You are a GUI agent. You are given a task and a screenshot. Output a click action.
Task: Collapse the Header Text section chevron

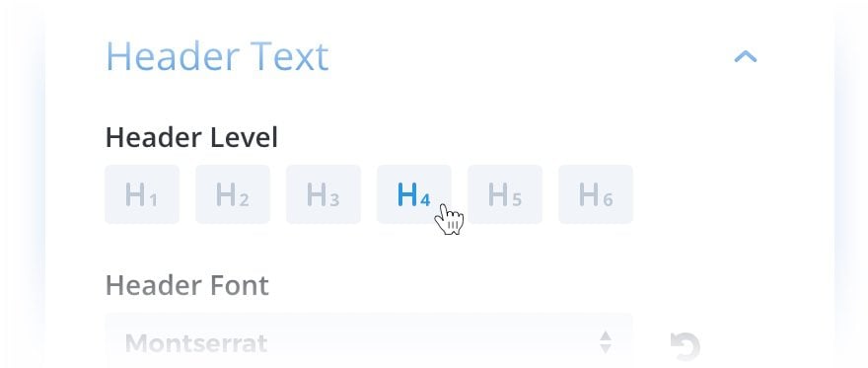pyautogui.click(x=745, y=56)
